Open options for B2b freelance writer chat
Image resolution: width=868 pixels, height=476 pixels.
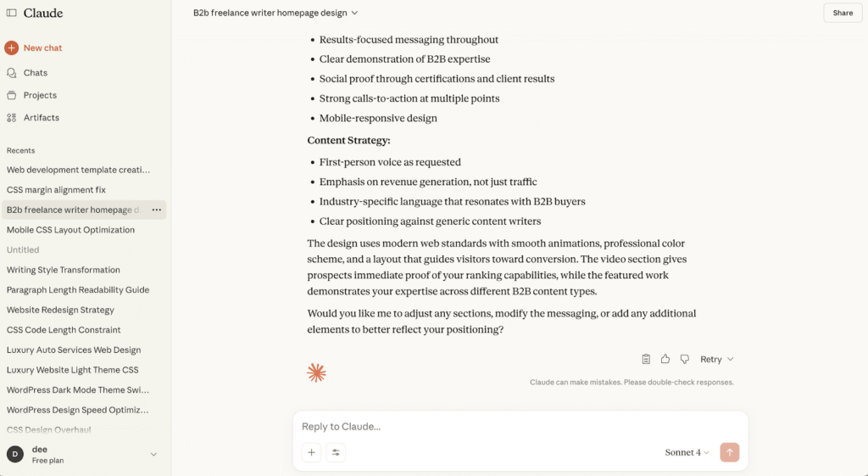[157, 210]
